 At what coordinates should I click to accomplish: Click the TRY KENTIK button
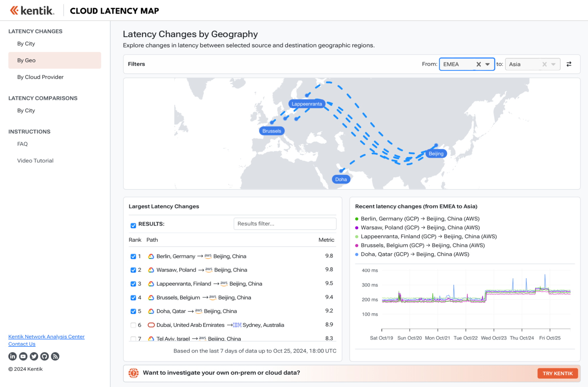(x=557, y=373)
